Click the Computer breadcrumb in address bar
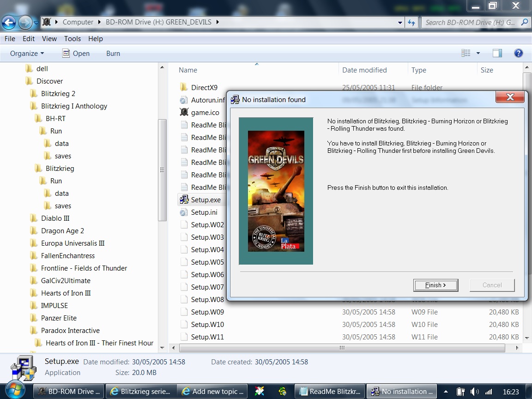The width and height of the screenshot is (532, 399). 78,22
